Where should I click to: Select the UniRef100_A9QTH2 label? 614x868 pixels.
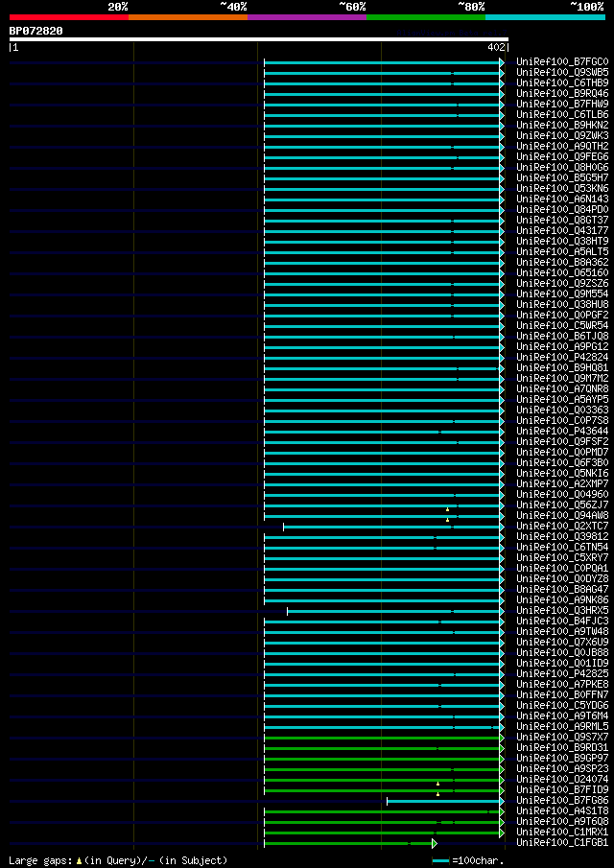[x=562, y=146]
